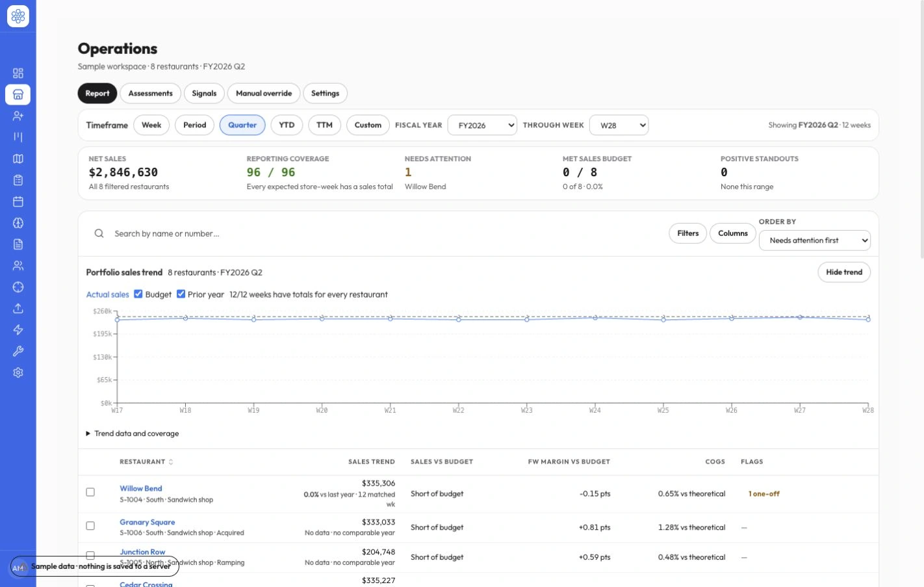Uncheck the Prior year series checkbox
The image size is (924, 587).
pyautogui.click(x=181, y=294)
